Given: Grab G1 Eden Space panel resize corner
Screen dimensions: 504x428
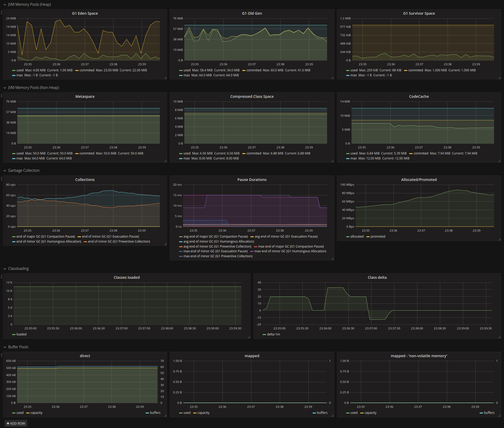Looking at the screenshot, I should point(165,78).
